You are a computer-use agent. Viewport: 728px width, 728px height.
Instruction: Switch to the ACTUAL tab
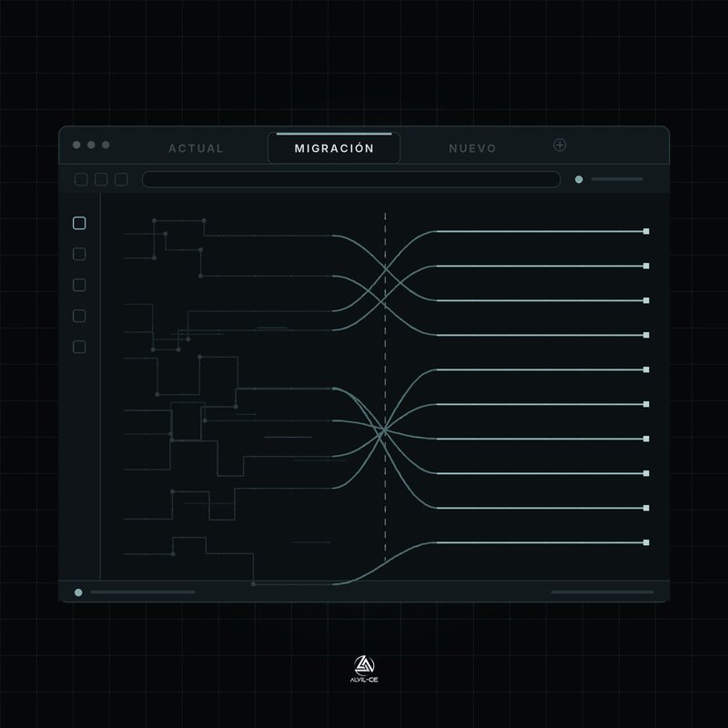click(x=196, y=148)
